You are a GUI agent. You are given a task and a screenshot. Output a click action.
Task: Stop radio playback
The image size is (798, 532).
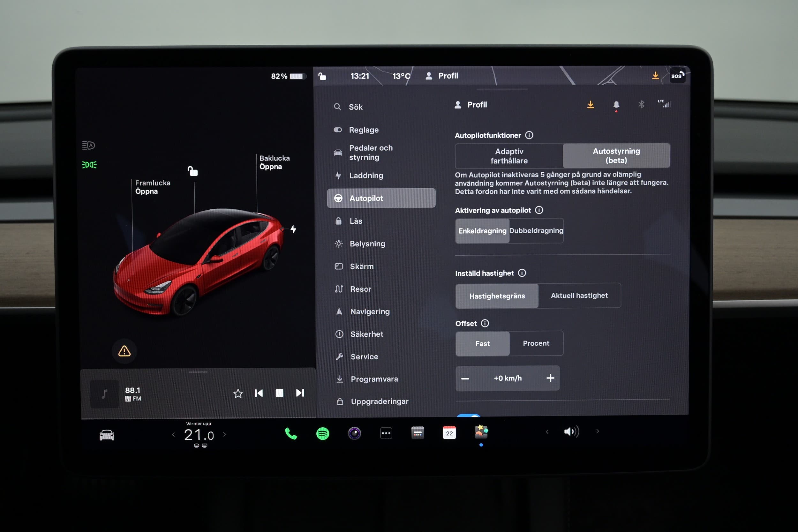pyautogui.click(x=279, y=393)
